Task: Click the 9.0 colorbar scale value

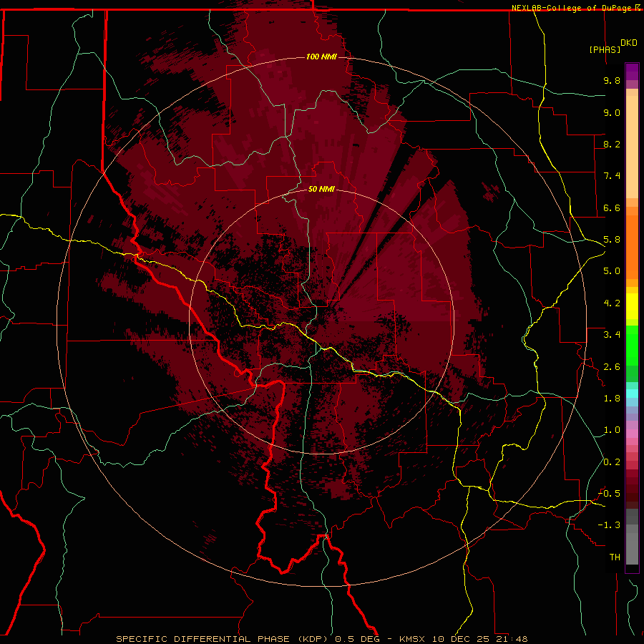Action: point(612,112)
